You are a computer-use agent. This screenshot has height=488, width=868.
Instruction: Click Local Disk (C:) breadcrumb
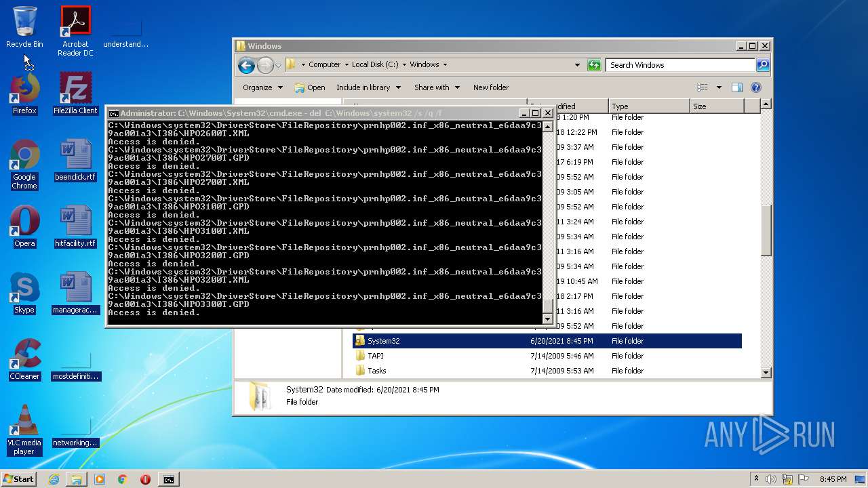tap(375, 65)
